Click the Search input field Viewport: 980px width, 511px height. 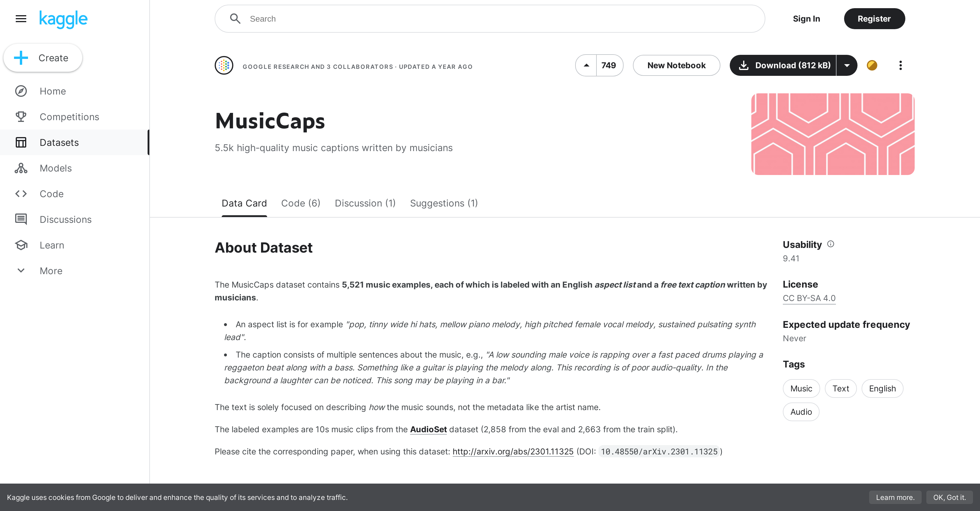click(490, 18)
